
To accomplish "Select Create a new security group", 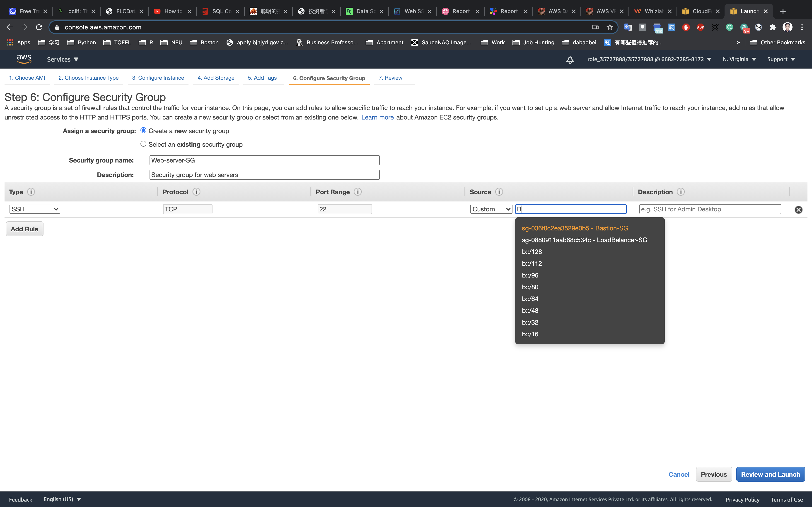I will pyautogui.click(x=143, y=130).
